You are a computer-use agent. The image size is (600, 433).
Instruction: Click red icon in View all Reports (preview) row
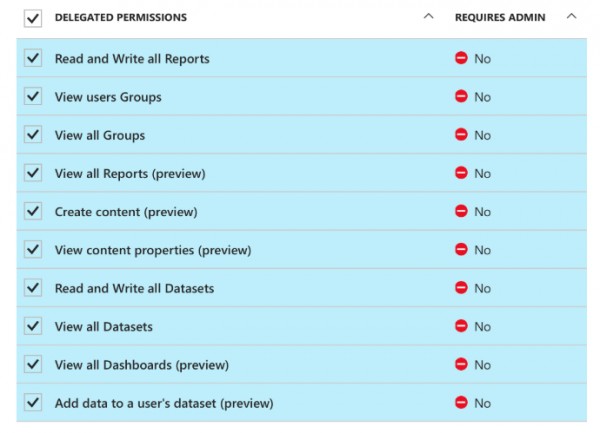pos(461,173)
